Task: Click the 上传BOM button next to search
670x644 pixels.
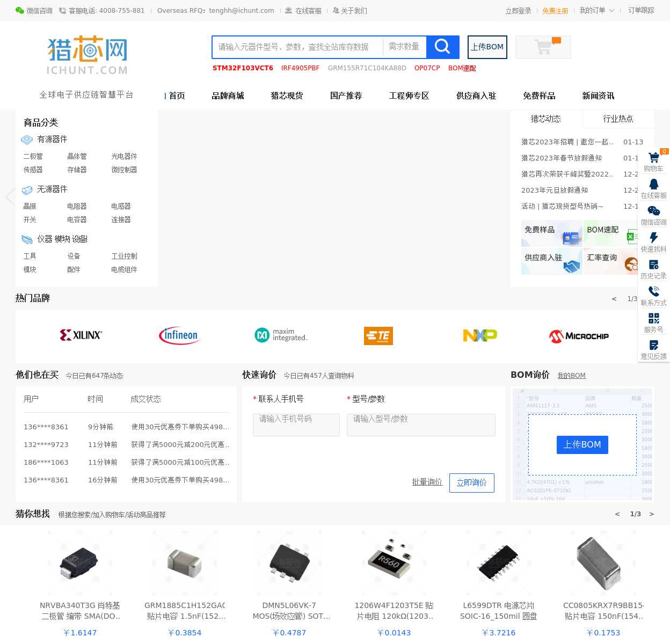Action: 487,47
